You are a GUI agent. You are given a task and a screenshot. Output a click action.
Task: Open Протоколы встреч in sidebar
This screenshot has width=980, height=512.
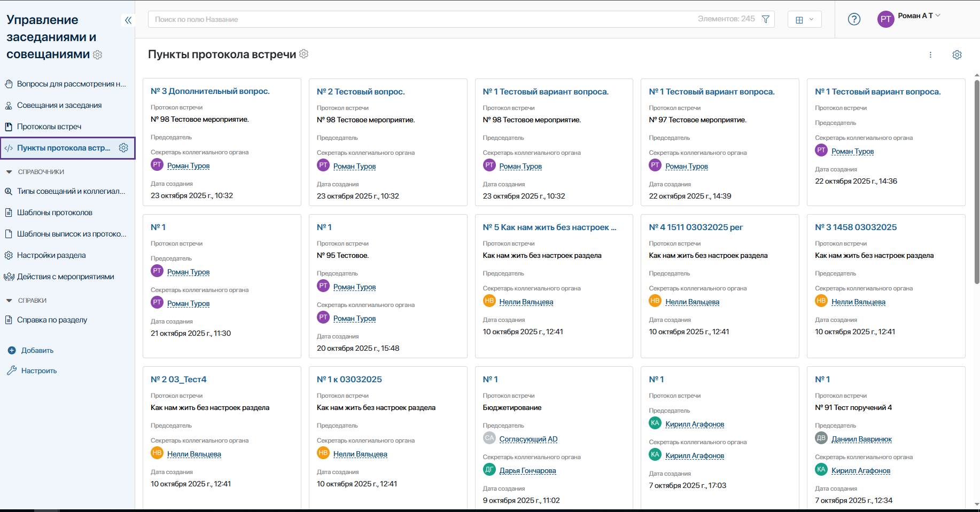(49, 127)
